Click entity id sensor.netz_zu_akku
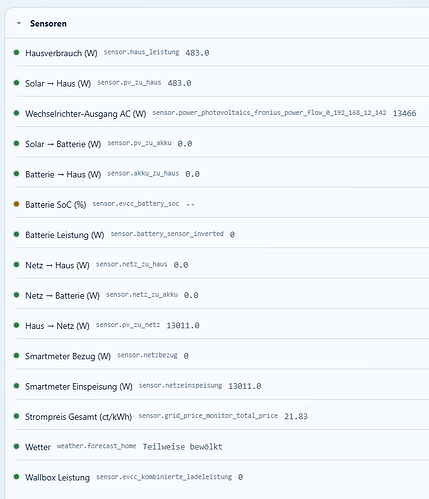This screenshot has width=429, height=499. point(142,295)
